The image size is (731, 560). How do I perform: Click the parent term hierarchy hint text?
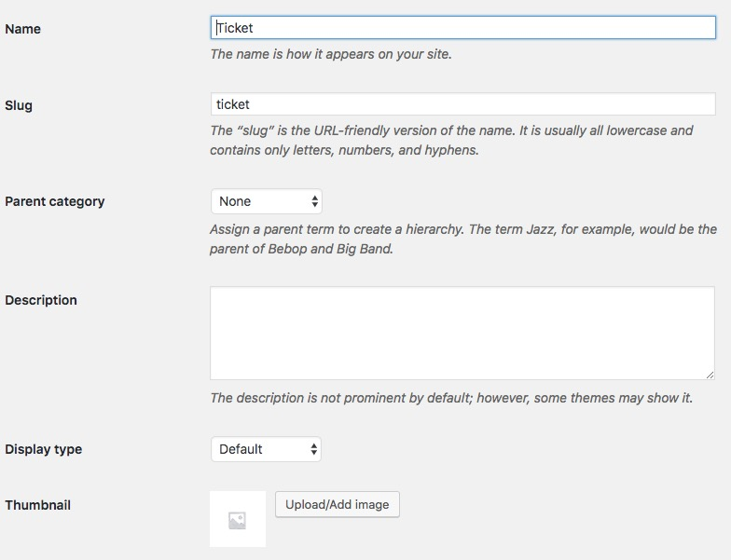462,239
